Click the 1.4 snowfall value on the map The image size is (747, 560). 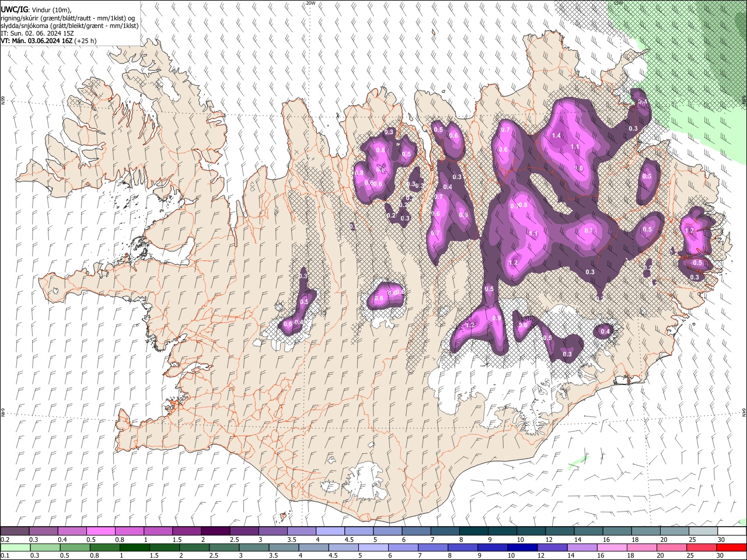click(x=556, y=135)
